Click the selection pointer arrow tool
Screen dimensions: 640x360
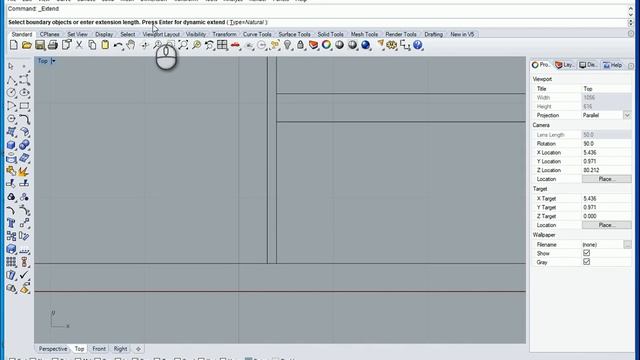(11, 66)
